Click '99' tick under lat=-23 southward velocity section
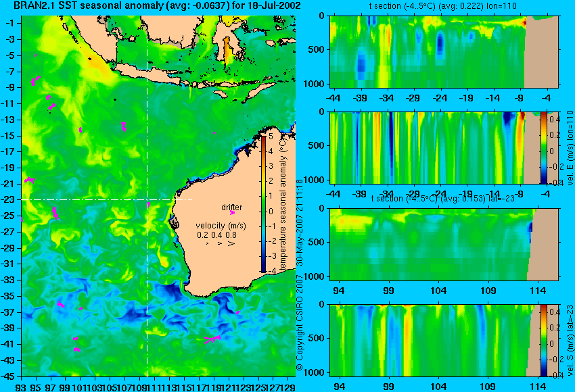The height and width of the screenshot is (392, 575). point(388,387)
